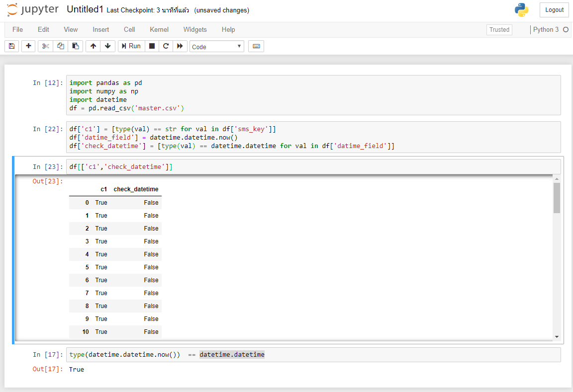Insert a new cell below

coord(28,46)
